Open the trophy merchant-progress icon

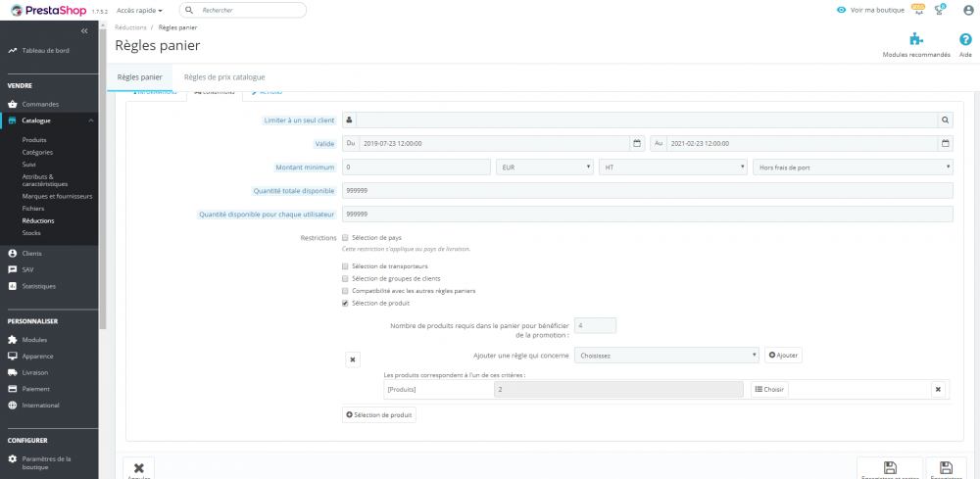pos(939,10)
